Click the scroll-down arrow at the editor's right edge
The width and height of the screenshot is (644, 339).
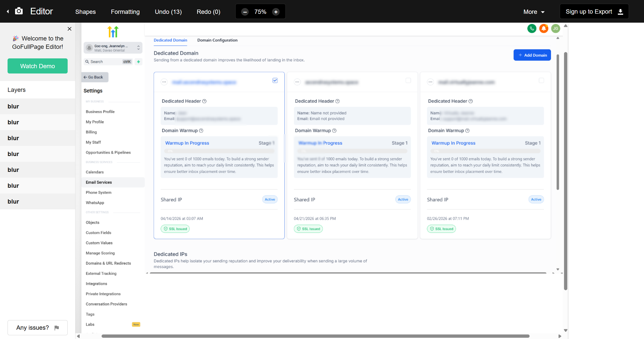pyautogui.click(x=566, y=331)
